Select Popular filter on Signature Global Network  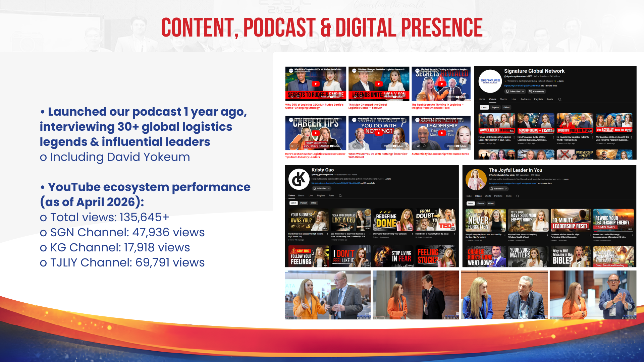pyautogui.click(x=495, y=108)
